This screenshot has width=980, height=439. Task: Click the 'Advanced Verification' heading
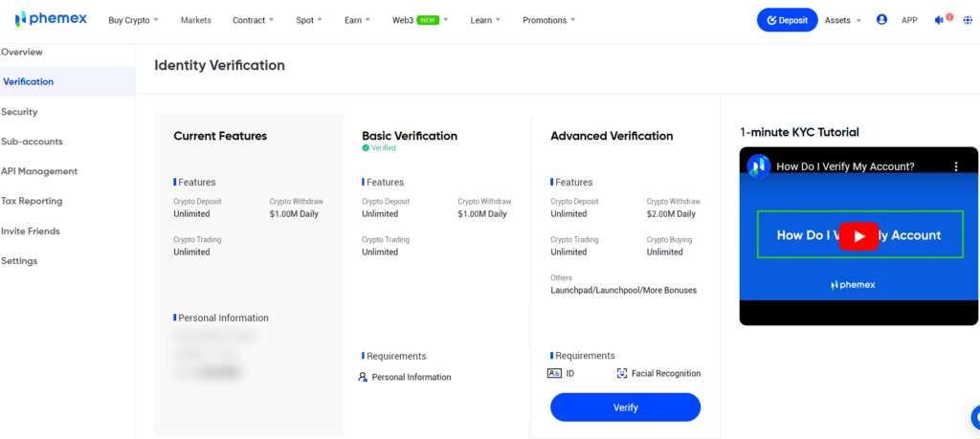click(x=612, y=136)
